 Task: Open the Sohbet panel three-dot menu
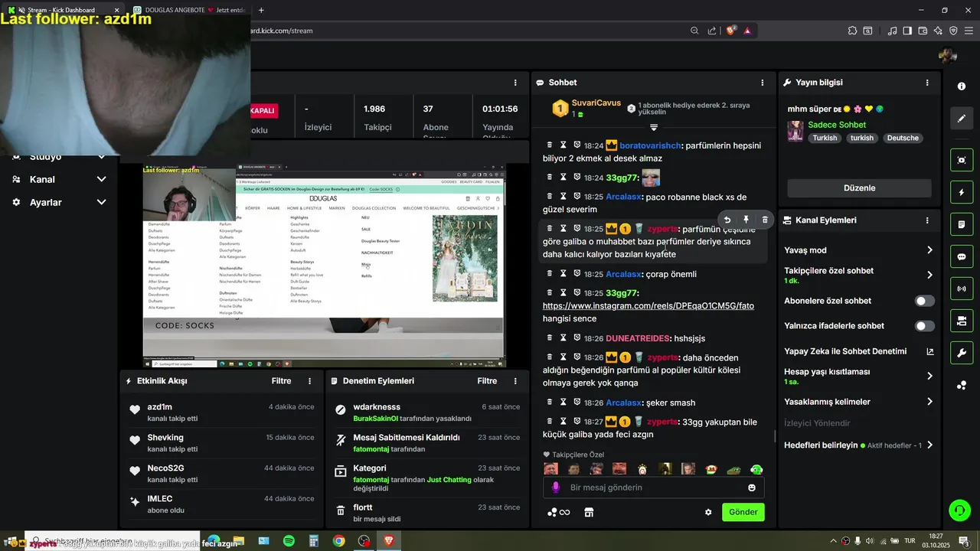tap(762, 83)
